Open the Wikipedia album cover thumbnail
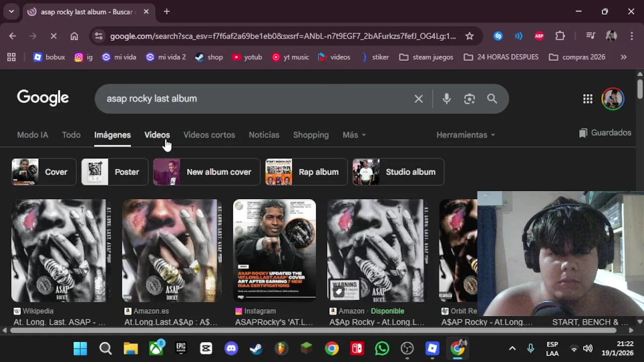 tap(60, 250)
